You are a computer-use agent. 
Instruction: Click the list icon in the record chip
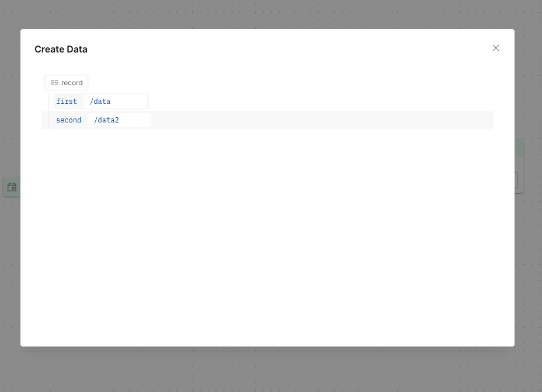point(54,83)
